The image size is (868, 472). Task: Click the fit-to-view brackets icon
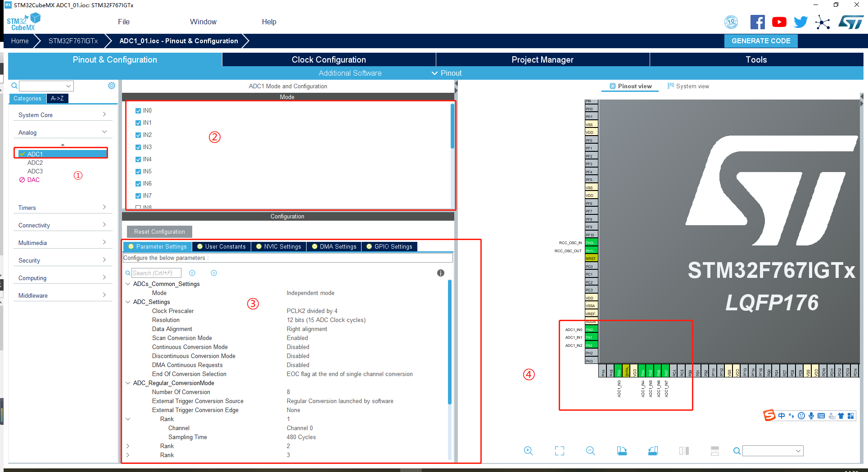(560, 451)
